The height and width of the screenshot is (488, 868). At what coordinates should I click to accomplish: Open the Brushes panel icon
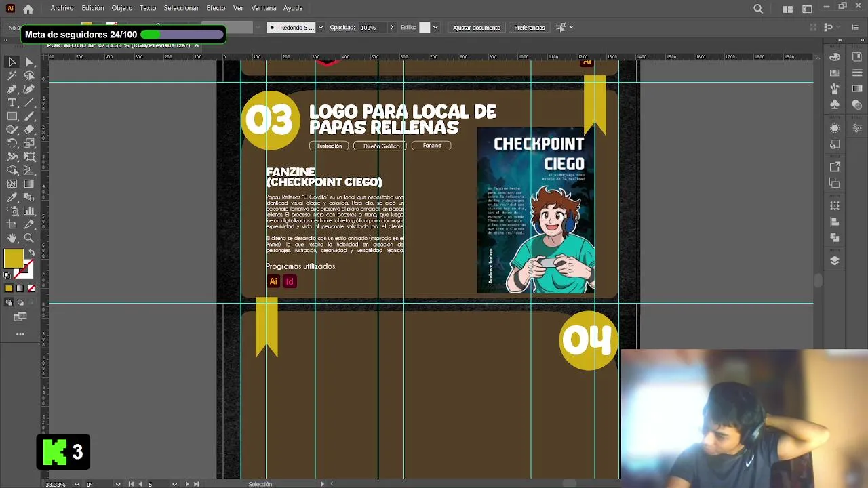pyautogui.click(x=835, y=89)
